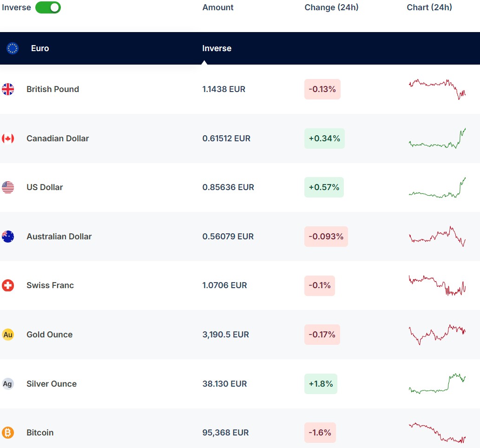The image size is (480, 448).
Task: Open the Silver Ounce 24h chart
Action: click(437, 383)
